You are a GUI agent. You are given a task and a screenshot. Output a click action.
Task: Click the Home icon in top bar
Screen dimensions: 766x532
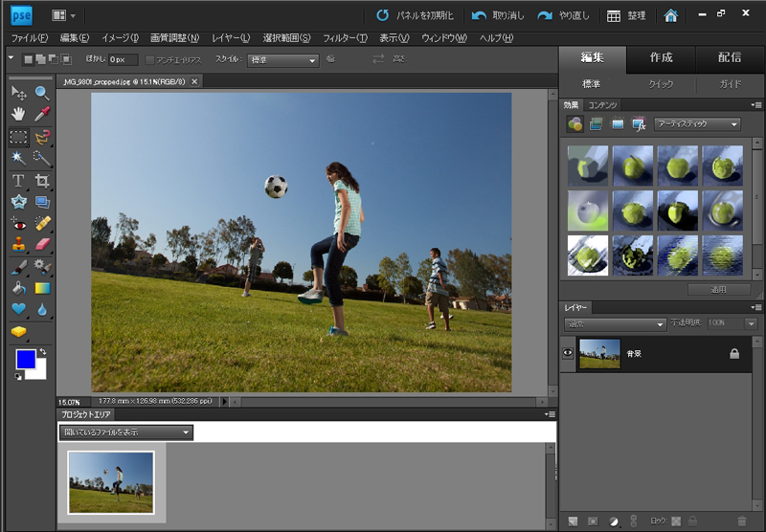click(671, 15)
